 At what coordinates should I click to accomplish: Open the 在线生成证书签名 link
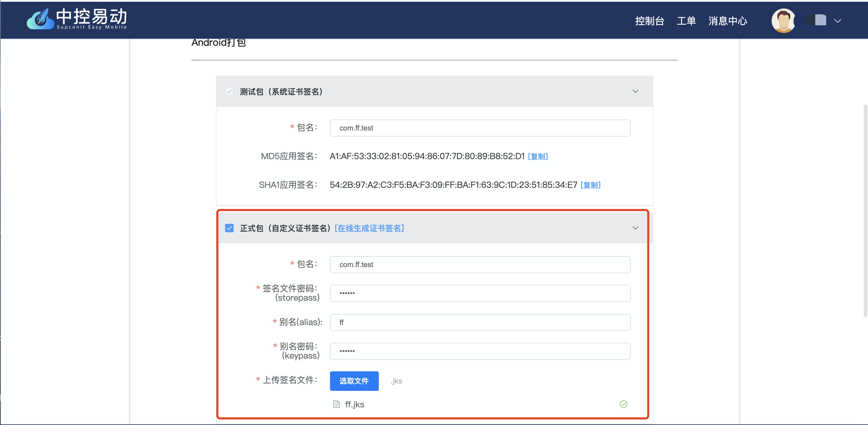click(x=369, y=228)
